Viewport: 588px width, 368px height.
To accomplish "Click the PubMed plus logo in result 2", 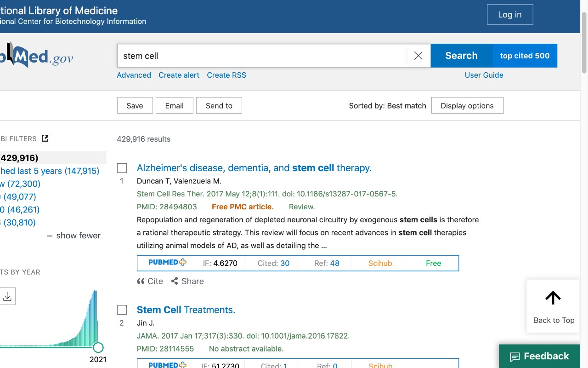I will (x=167, y=365).
